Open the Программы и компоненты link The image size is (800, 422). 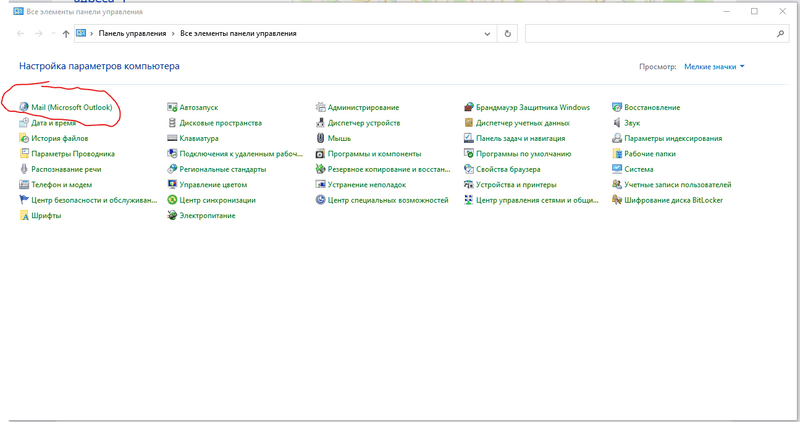pyautogui.click(x=374, y=154)
